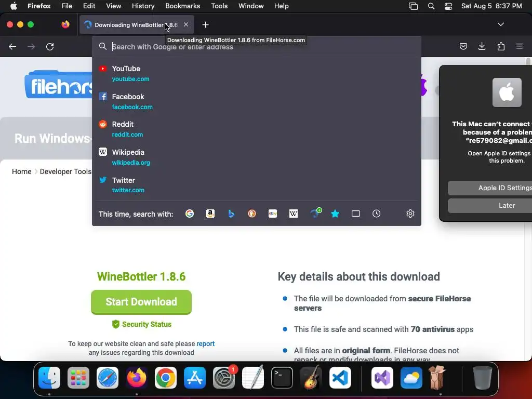Open Security Status link
The height and width of the screenshot is (399, 532).
pos(142,324)
